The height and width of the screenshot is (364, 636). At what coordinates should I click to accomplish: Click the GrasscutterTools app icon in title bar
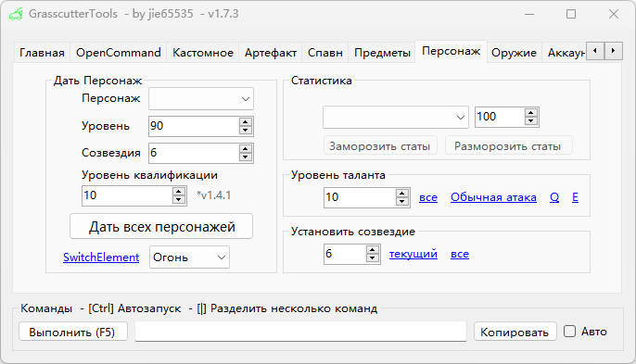tap(16, 14)
